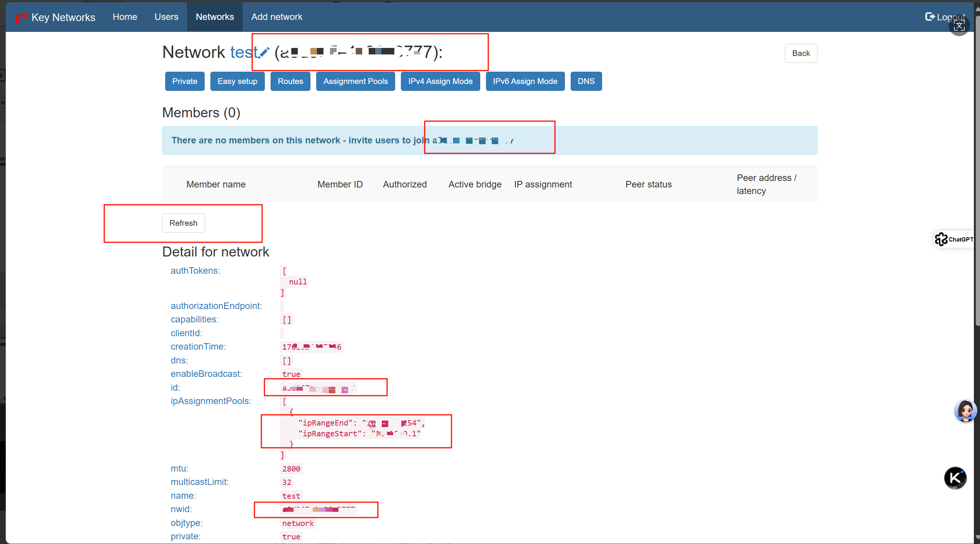Open the Users menu item
The height and width of the screenshot is (544, 980).
[166, 17]
